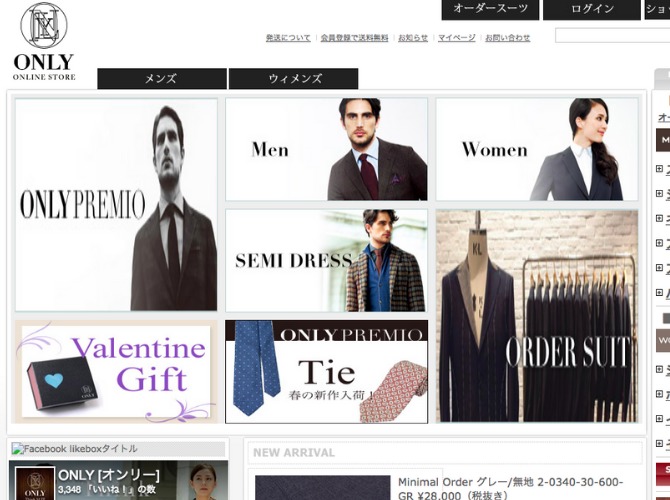The height and width of the screenshot is (500, 670).
Task: Open the Women category banner
Action: (x=537, y=149)
